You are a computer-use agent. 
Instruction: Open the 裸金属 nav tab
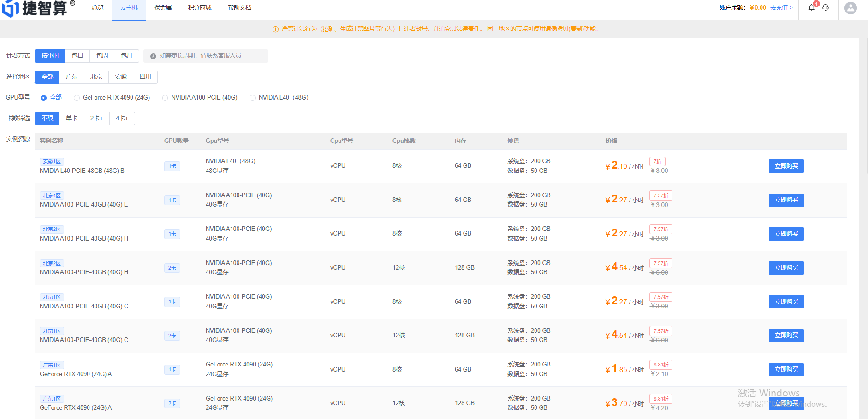point(163,8)
